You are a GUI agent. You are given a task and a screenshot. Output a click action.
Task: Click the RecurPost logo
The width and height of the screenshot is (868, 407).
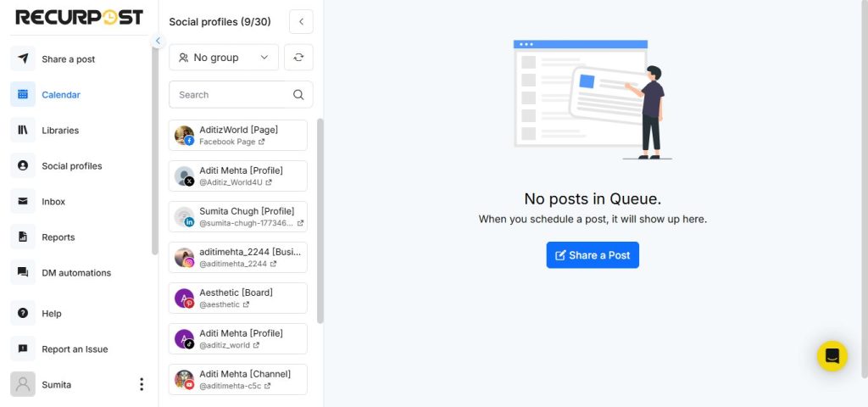click(x=79, y=17)
